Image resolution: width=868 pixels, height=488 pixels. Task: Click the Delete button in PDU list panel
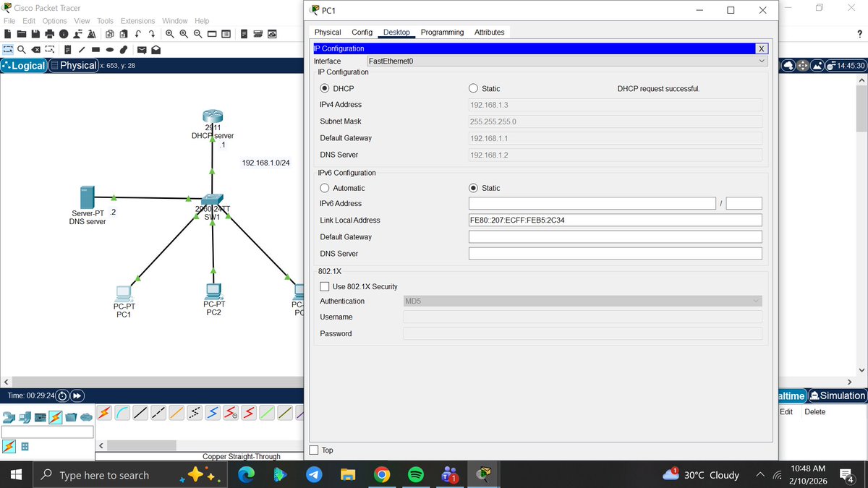pyautogui.click(x=814, y=411)
